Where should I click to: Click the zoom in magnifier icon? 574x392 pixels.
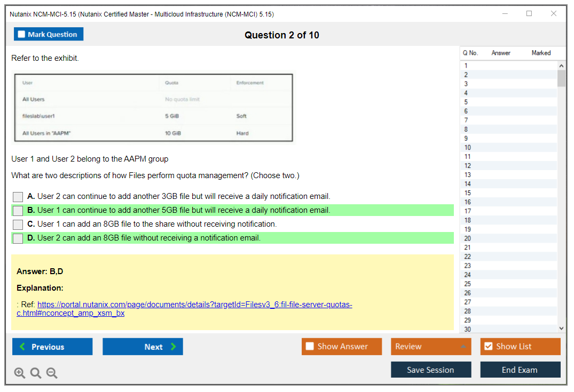click(20, 373)
